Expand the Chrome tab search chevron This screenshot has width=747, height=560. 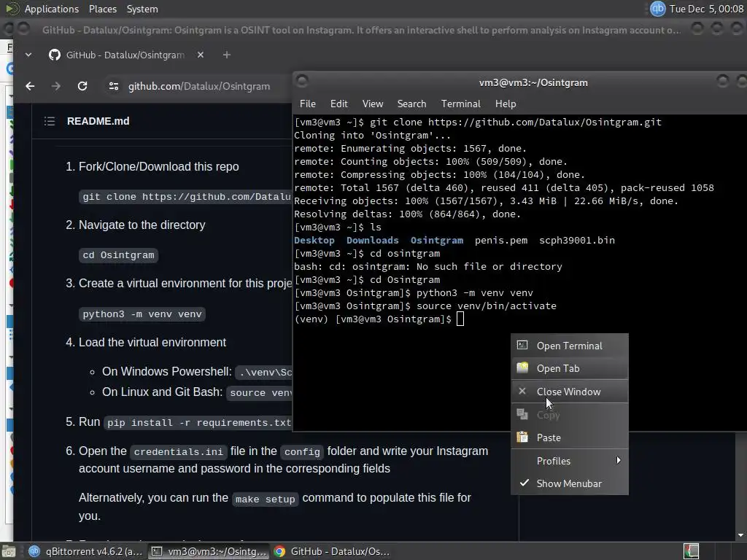pos(28,55)
